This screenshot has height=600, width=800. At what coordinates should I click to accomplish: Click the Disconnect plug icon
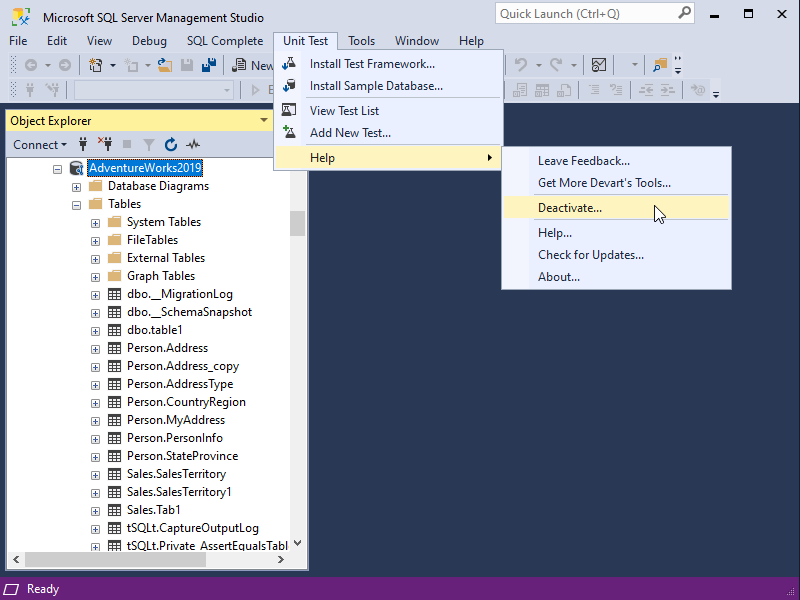tap(105, 144)
